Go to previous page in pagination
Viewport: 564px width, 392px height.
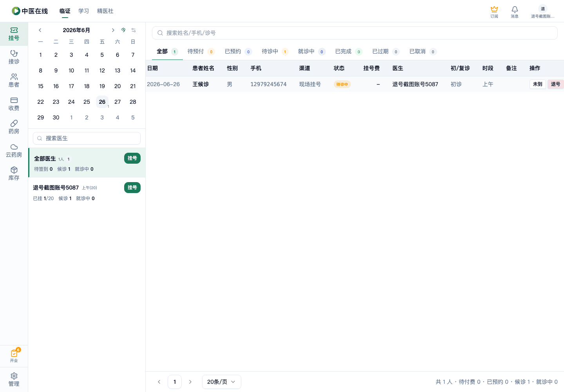159,382
